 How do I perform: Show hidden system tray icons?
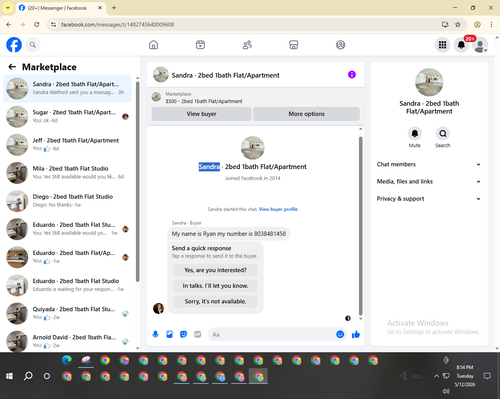436,376
